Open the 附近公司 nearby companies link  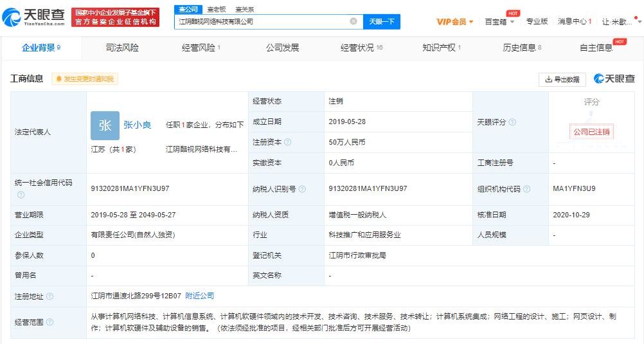point(200,296)
